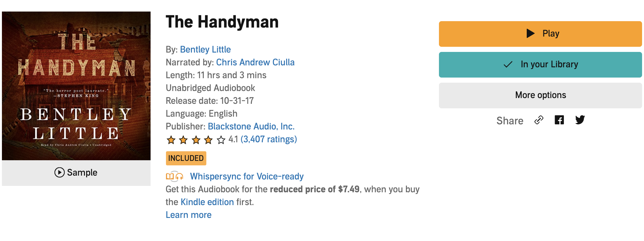This screenshot has height=241, width=644.
Task: Open Whispersync for Voice-ready link
Action: tap(246, 176)
